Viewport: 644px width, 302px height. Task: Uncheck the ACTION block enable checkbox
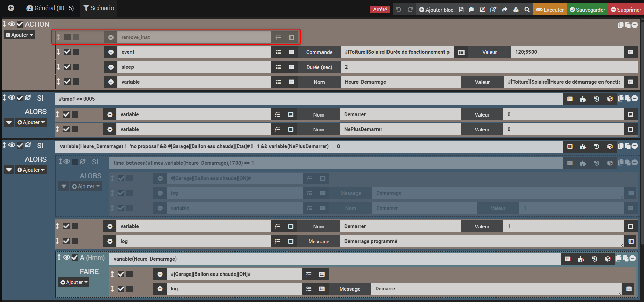tap(20, 24)
